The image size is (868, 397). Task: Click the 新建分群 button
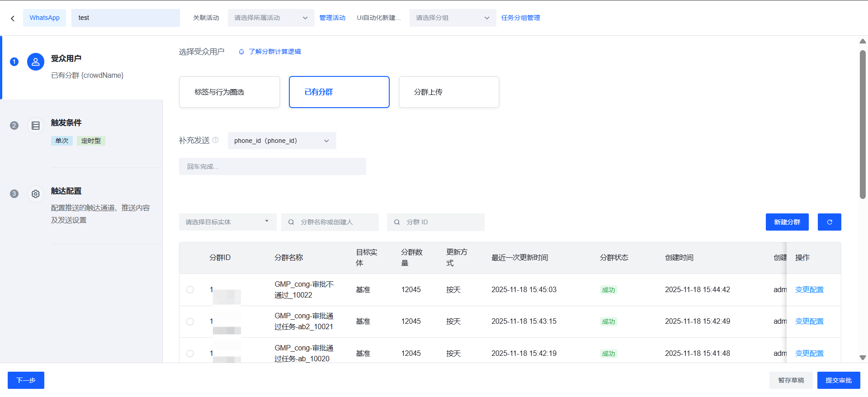[x=787, y=222]
